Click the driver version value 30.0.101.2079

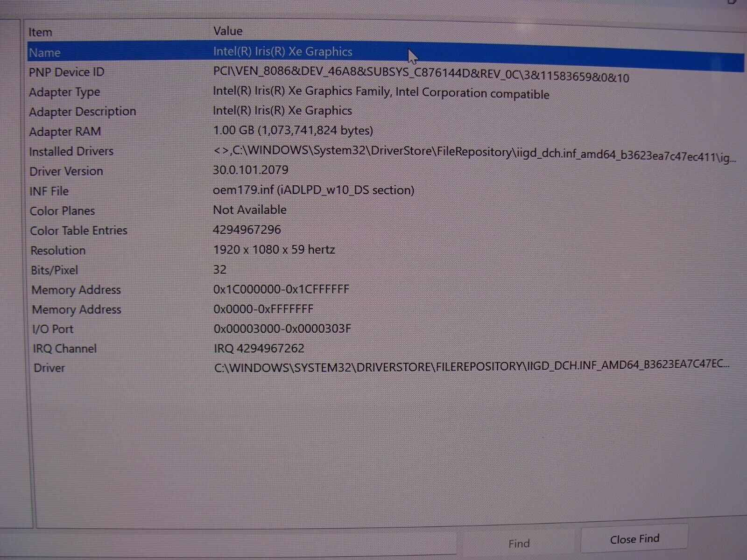coord(250,170)
